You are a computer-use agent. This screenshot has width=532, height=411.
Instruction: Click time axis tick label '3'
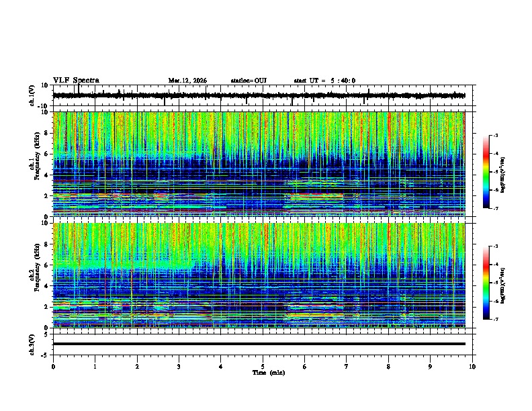pyautogui.click(x=179, y=367)
